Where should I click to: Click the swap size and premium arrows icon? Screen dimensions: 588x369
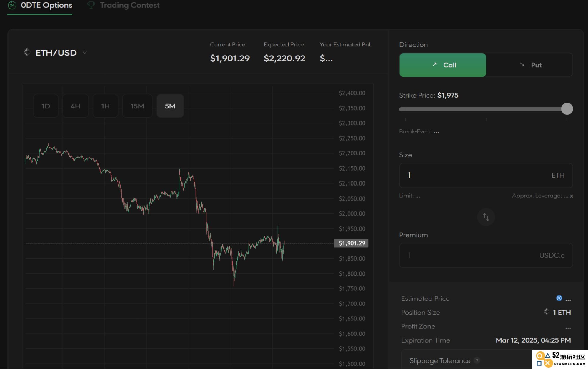click(x=486, y=217)
